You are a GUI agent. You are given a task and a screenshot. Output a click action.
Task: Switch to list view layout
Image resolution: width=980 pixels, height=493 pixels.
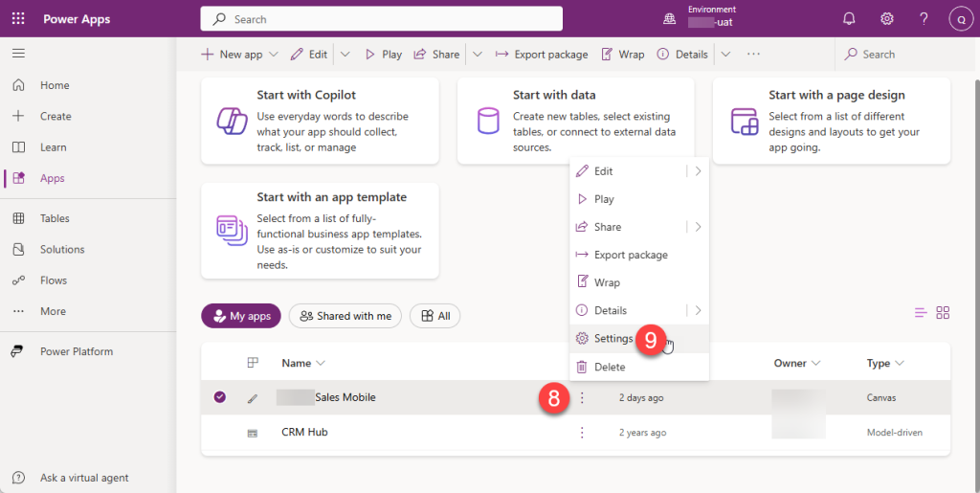coord(921,313)
